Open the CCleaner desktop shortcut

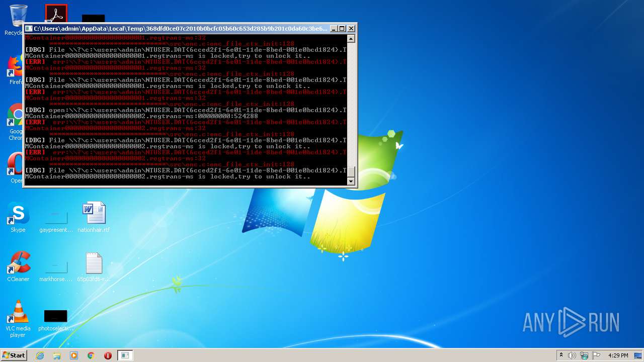18,267
